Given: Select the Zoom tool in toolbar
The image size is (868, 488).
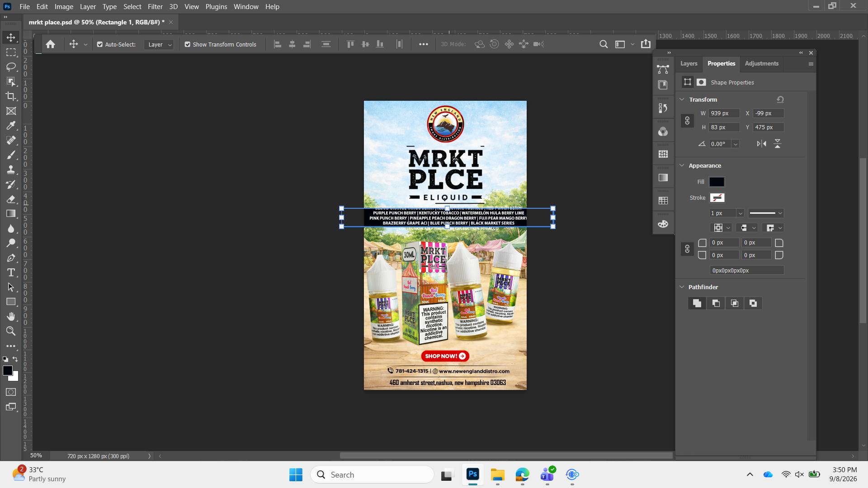Looking at the screenshot, I should click(11, 331).
